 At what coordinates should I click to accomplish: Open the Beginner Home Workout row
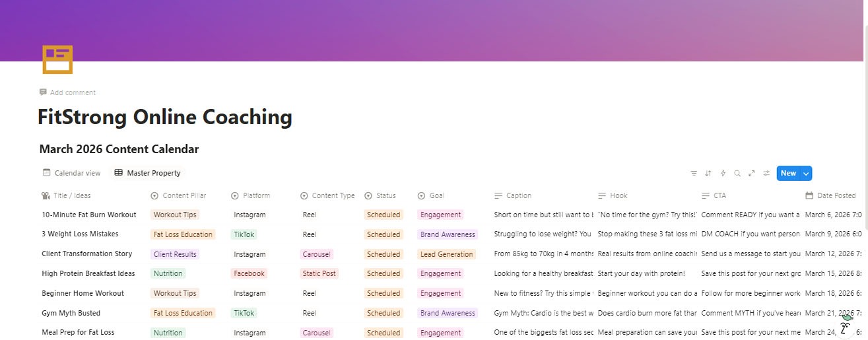[x=83, y=293]
